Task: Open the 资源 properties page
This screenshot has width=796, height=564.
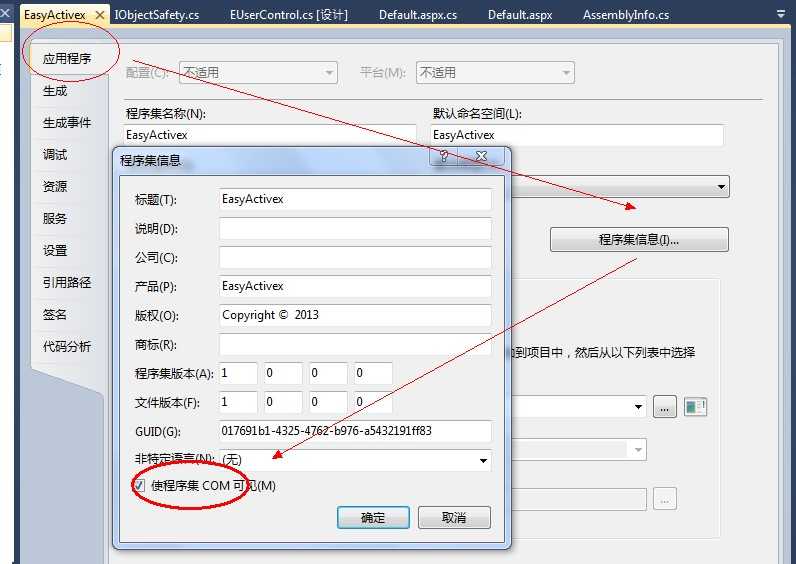Action: (55, 187)
